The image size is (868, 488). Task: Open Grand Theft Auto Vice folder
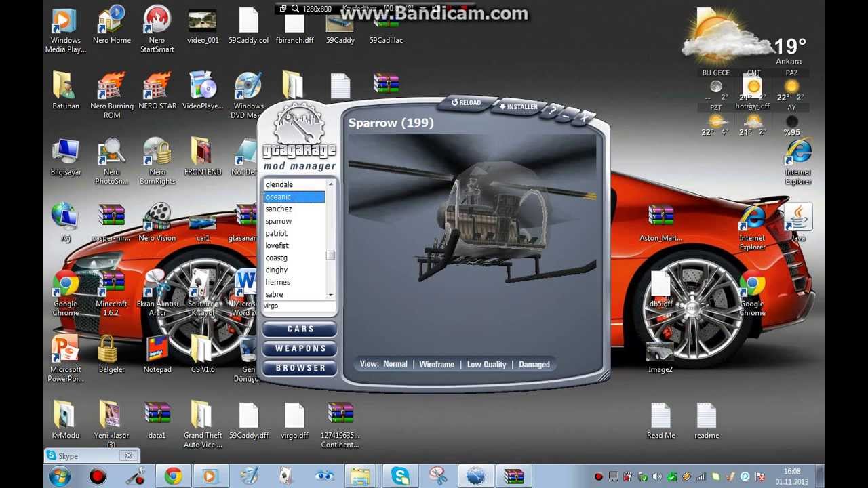point(203,425)
